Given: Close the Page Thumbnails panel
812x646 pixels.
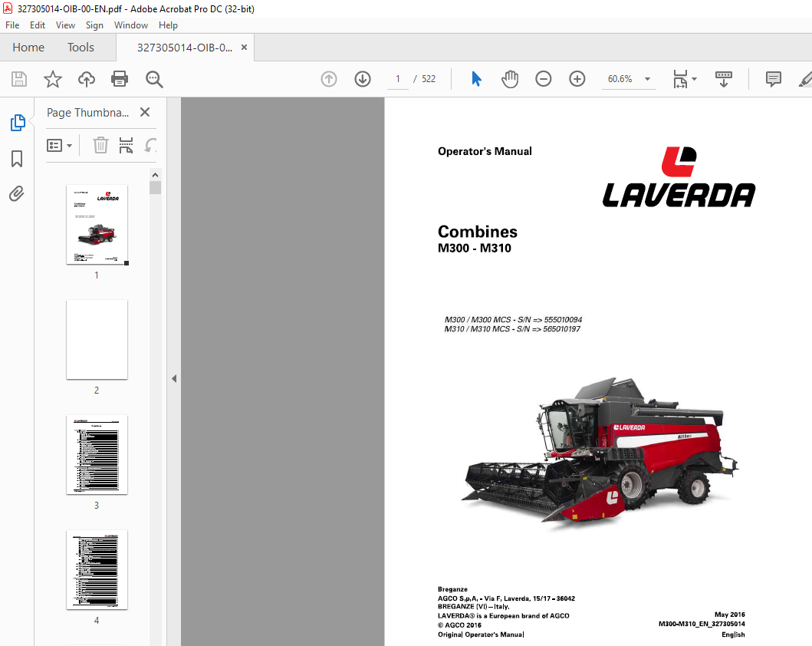Looking at the screenshot, I should [145, 113].
